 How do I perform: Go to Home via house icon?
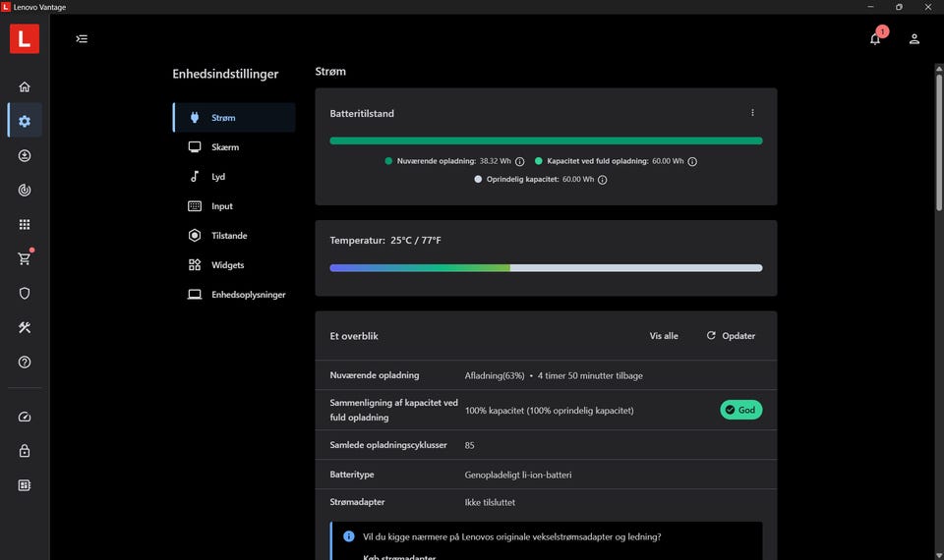[25, 86]
